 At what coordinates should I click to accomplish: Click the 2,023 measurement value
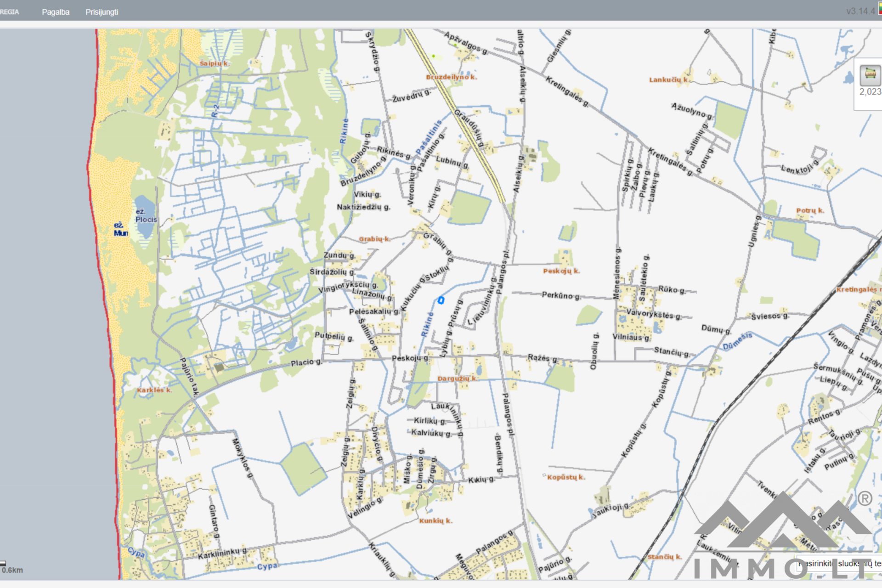click(870, 92)
